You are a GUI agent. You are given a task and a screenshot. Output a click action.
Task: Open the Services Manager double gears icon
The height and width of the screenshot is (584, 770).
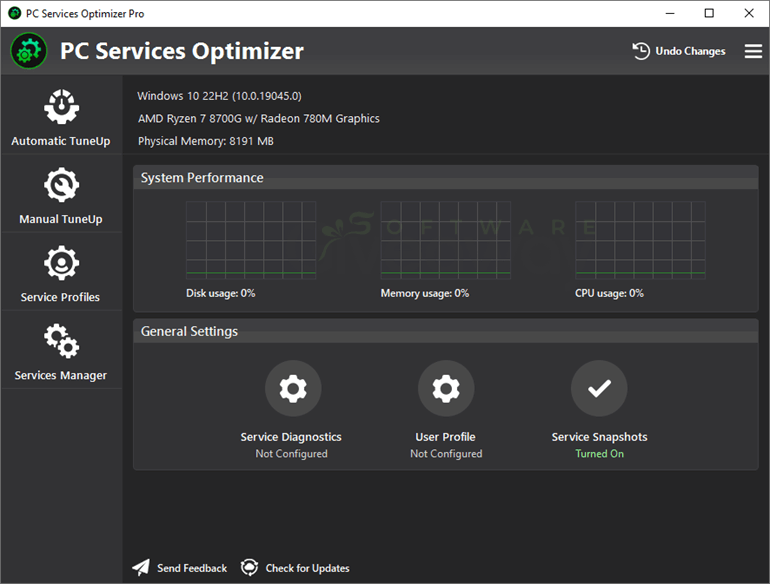tap(61, 341)
